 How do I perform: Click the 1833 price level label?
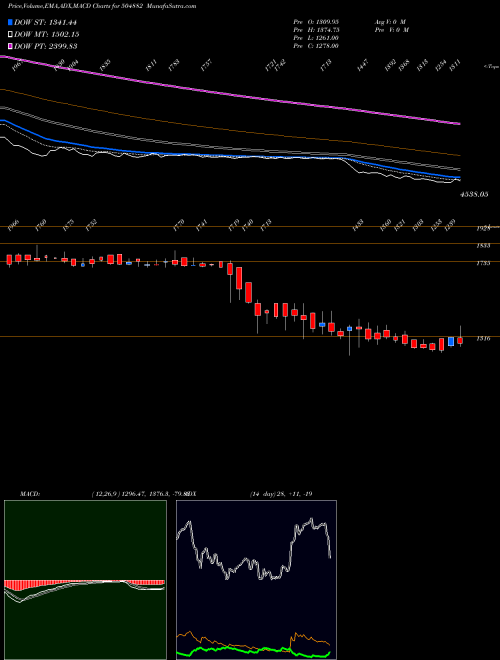point(484,245)
